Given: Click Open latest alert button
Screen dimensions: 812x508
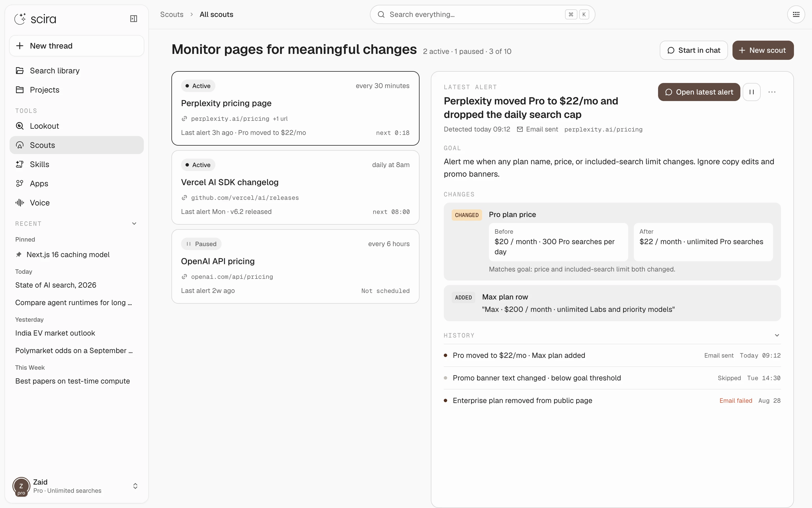Looking at the screenshot, I should pos(699,92).
